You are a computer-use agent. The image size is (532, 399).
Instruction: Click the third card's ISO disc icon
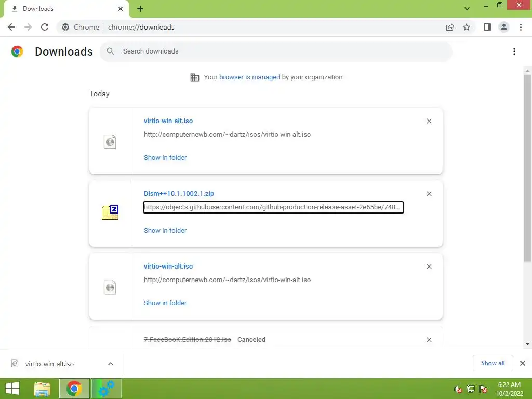110,287
